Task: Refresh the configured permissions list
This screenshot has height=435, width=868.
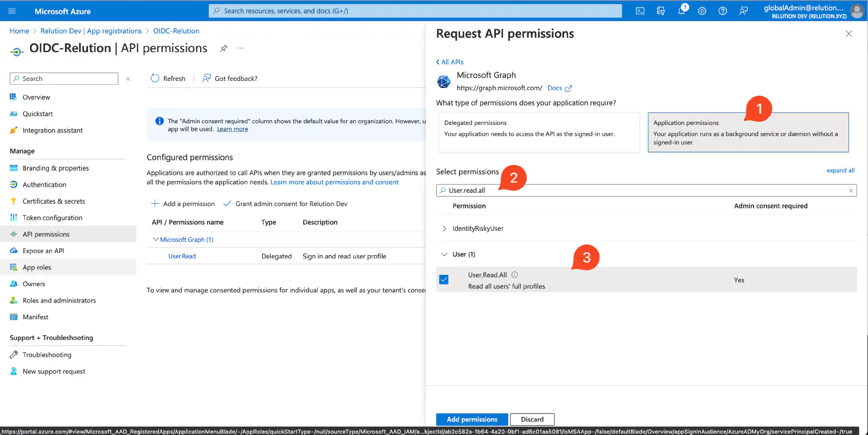Action: (x=168, y=78)
